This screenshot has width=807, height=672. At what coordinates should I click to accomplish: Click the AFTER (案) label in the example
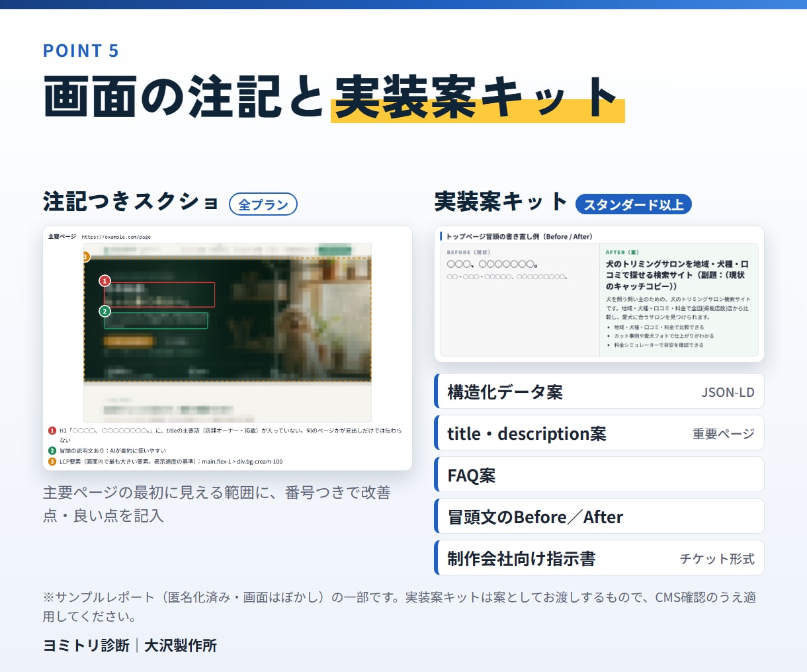click(x=622, y=253)
